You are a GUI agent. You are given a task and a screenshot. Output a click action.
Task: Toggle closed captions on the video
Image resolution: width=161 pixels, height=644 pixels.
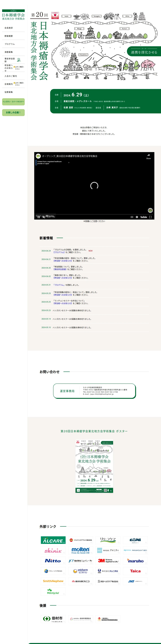click(x=132, y=217)
